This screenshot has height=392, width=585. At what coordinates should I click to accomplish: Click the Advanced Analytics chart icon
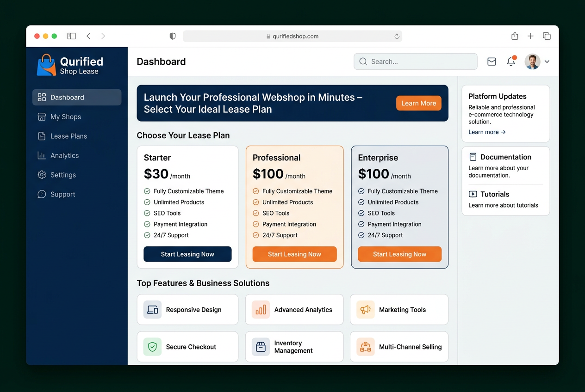tap(261, 310)
